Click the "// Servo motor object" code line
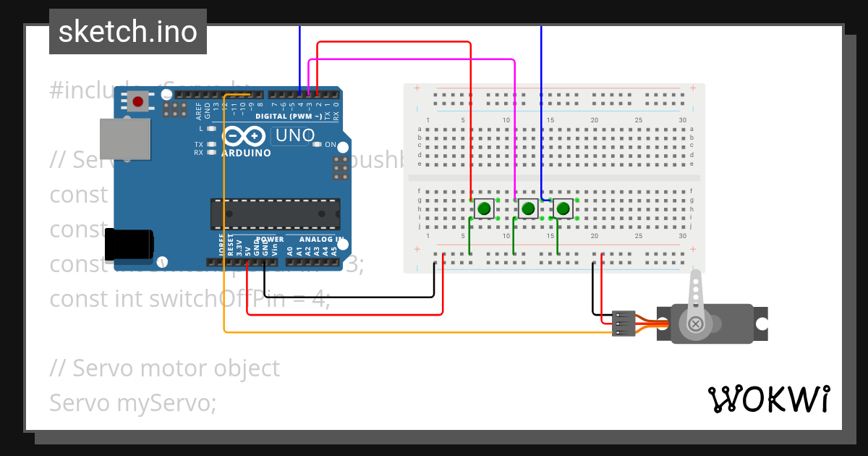 pyautogui.click(x=164, y=368)
